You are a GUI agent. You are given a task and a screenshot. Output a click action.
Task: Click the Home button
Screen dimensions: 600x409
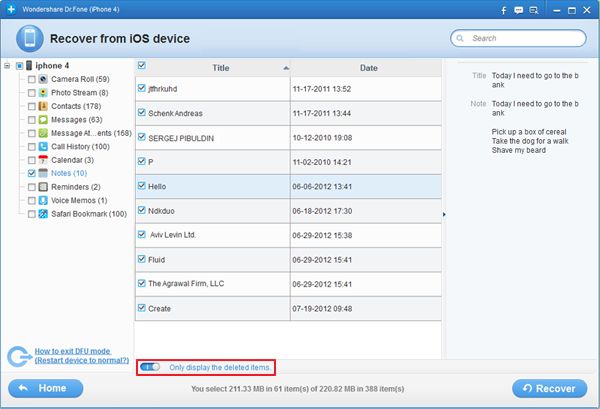point(46,388)
